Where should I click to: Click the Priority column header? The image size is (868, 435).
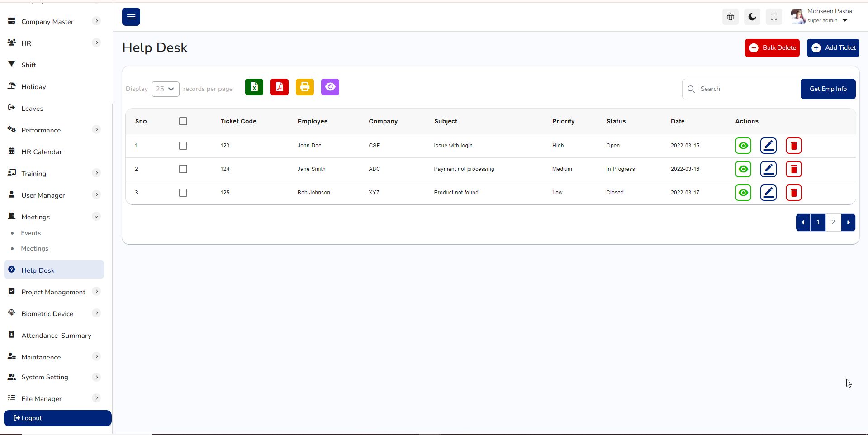tap(563, 121)
